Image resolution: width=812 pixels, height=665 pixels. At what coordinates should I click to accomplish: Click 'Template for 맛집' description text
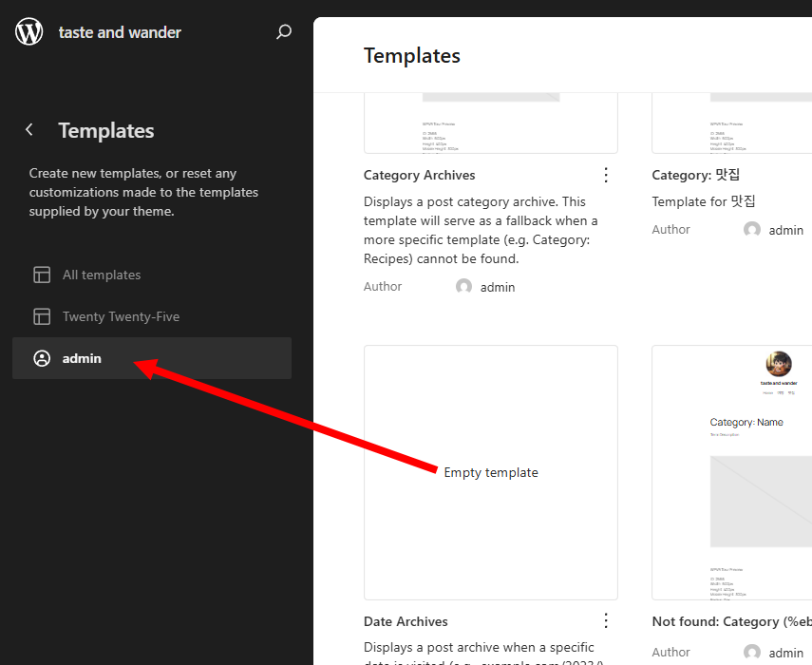click(x=703, y=201)
